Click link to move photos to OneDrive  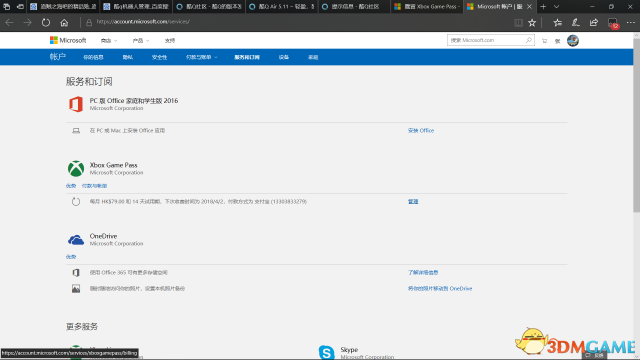440,288
